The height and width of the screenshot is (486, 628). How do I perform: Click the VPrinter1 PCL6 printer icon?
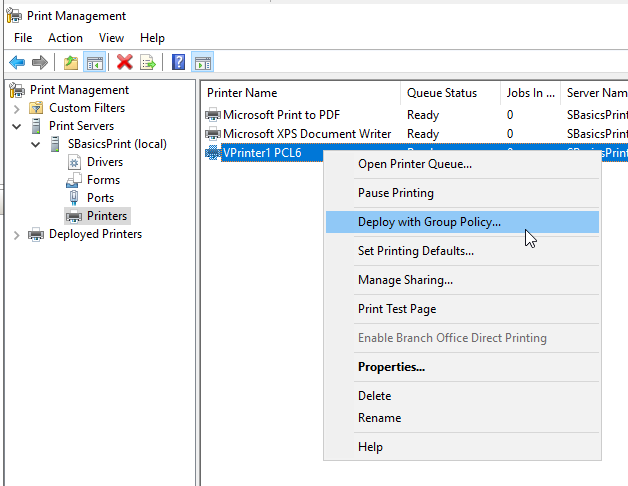click(x=213, y=153)
